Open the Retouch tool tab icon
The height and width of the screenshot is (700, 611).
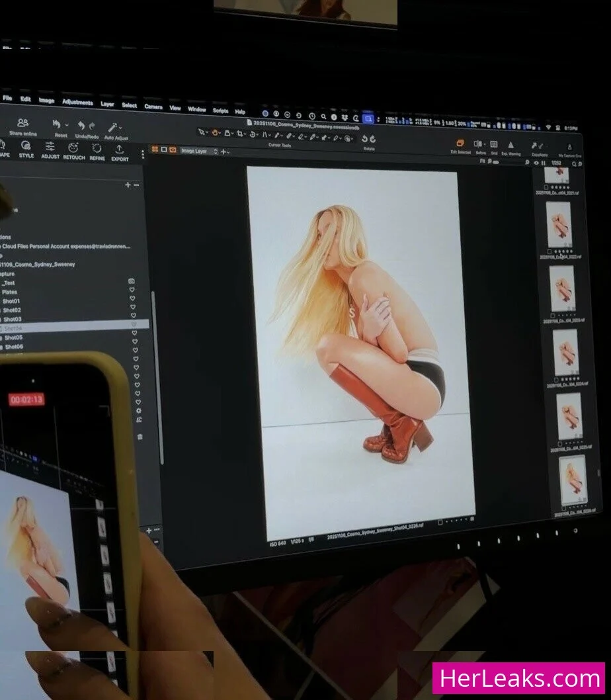coord(73,148)
